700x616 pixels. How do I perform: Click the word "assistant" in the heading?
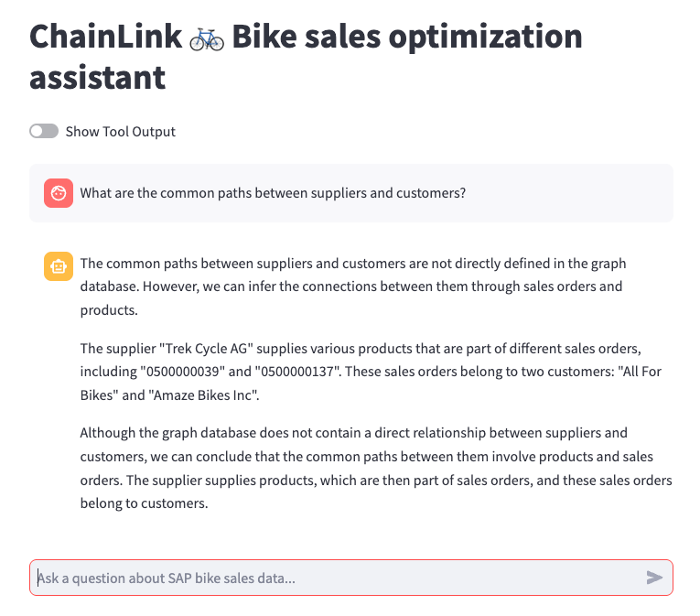pos(97,78)
